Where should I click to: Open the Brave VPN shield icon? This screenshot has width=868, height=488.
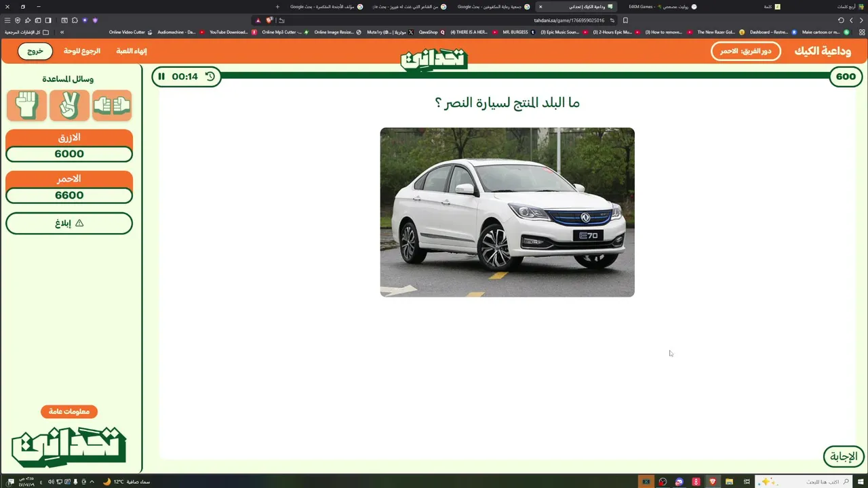coord(18,20)
